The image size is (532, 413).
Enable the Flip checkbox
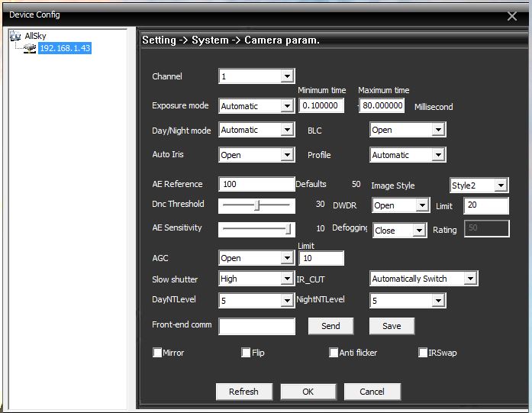(246, 352)
